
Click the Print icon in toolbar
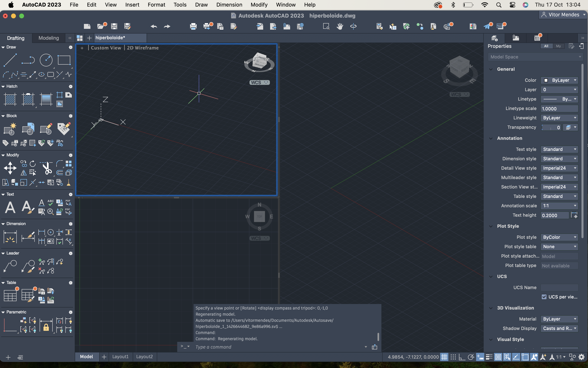[193, 26]
